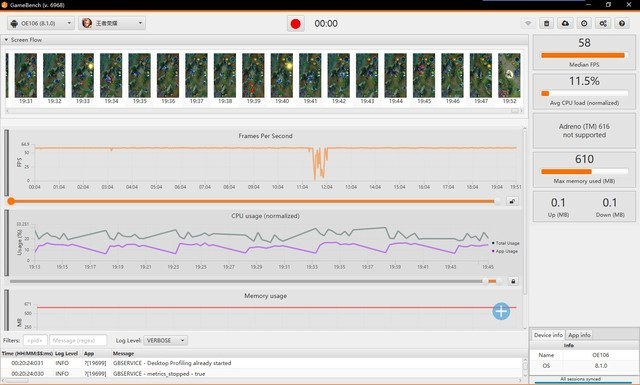Click the App column header in log table
Image resolution: width=640 pixels, height=385 pixels.
[x=89, y=354]
